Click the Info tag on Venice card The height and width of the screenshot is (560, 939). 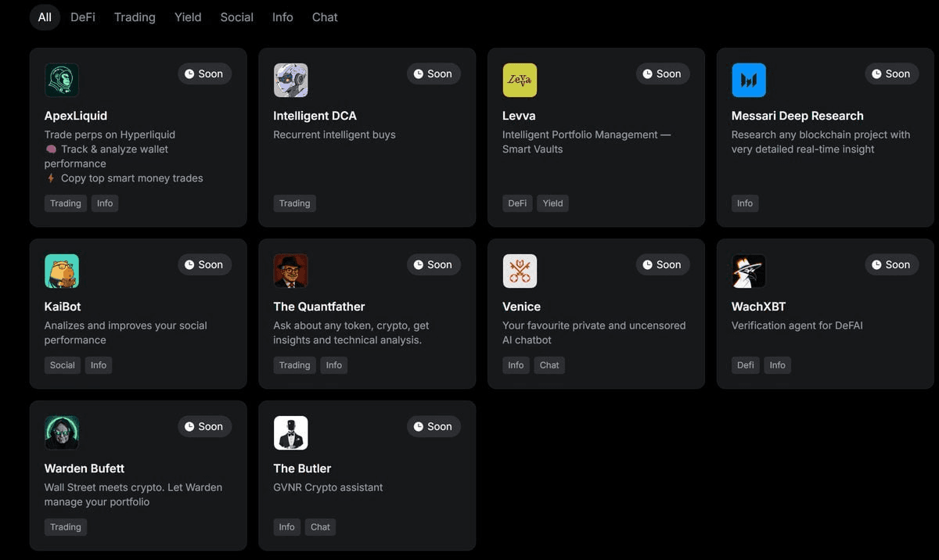(x=516, y=365)
